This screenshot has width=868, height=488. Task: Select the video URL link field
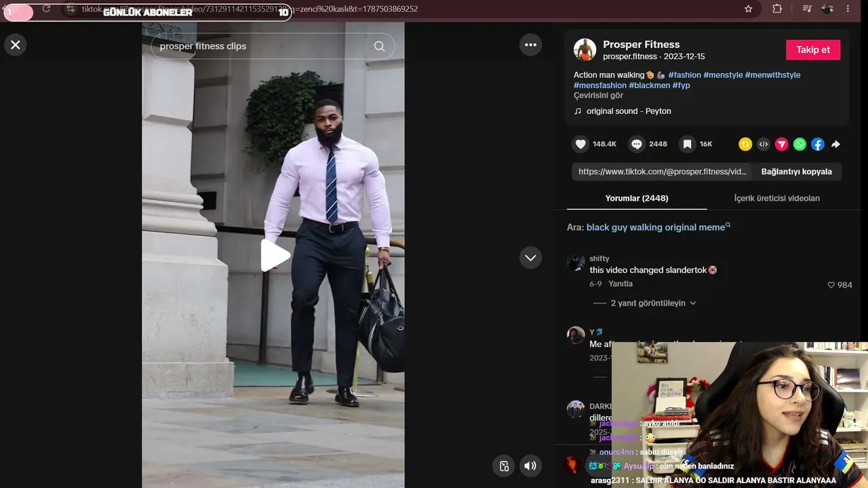click(x=662, y=171)
